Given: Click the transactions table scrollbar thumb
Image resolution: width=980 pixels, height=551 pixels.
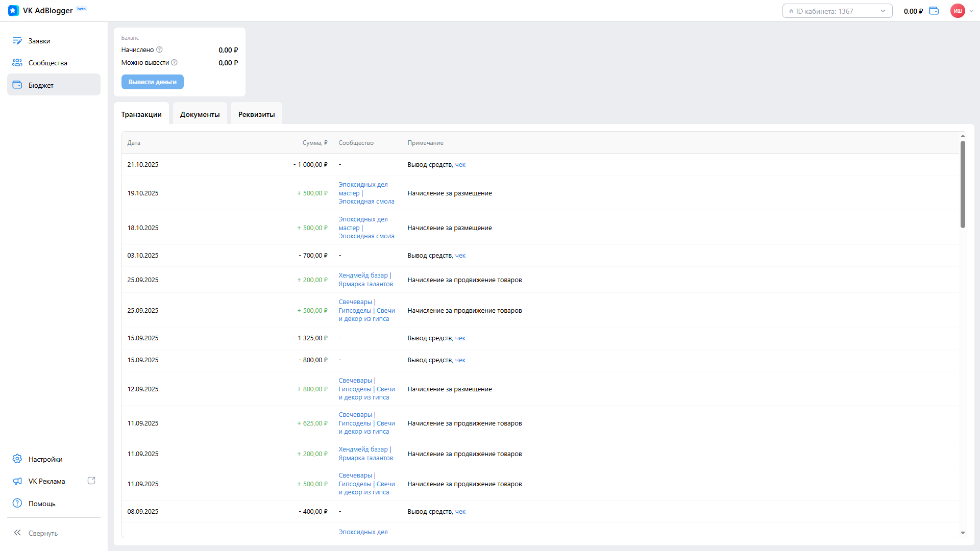Looking at the screenshot, I should (x=963, y=184).
